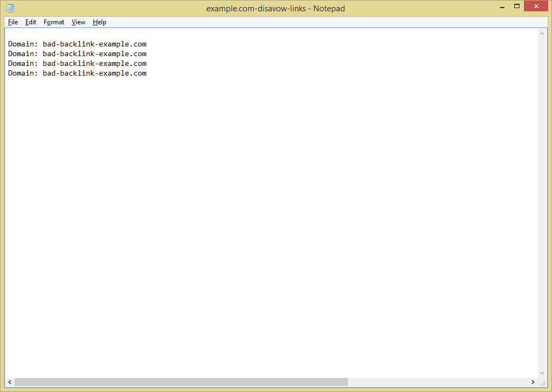Click the vertical scrollbar up arrow
This screenshot has width=552, height=392.
coord(542,34)
